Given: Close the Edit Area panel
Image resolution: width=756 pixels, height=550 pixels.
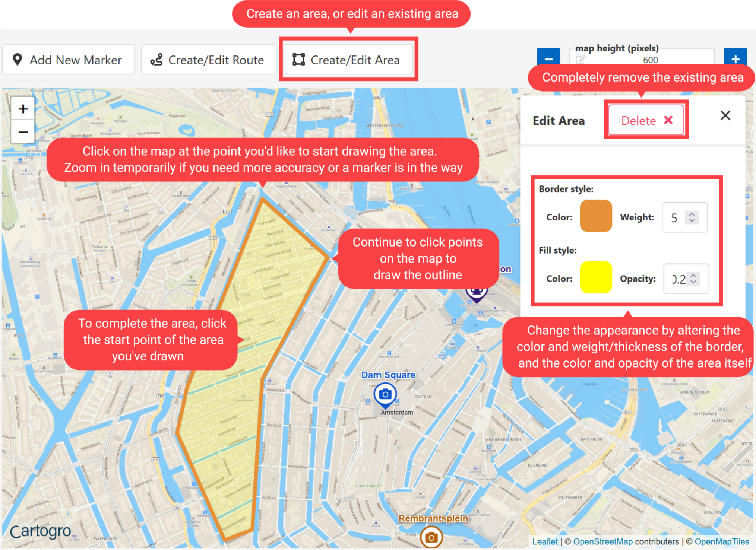Looking at the screenshot, I should pos(725,115).
